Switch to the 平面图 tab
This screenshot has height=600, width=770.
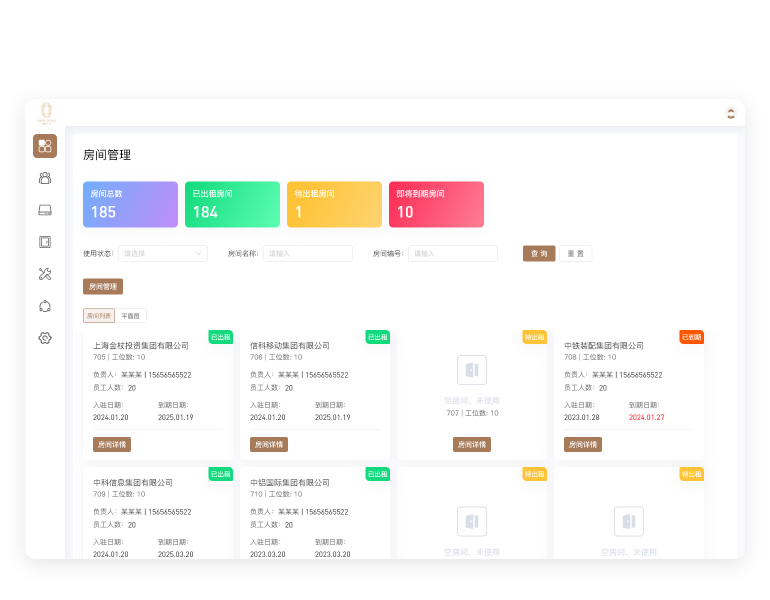[x=131, y=316]
